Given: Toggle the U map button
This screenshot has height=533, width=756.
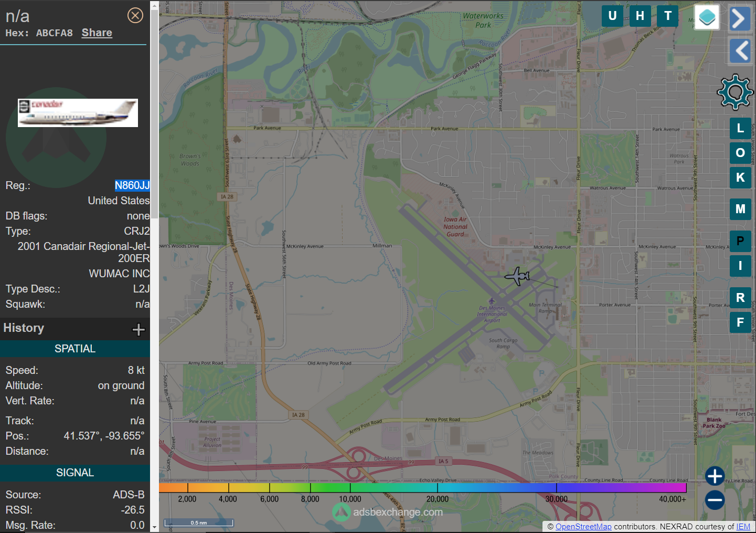Looking at the screenshot, I should click(x=612, y=16).
